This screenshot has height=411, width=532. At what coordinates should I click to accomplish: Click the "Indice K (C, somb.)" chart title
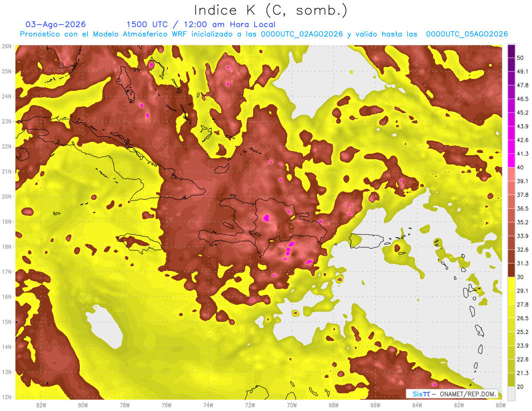(x=270, y=10)
